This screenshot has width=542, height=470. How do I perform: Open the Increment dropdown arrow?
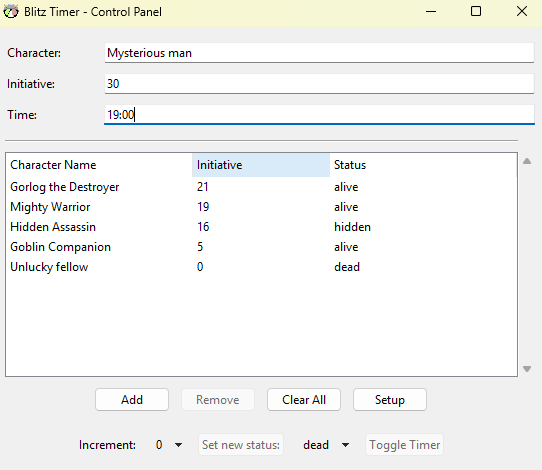[x=178, y=445]
